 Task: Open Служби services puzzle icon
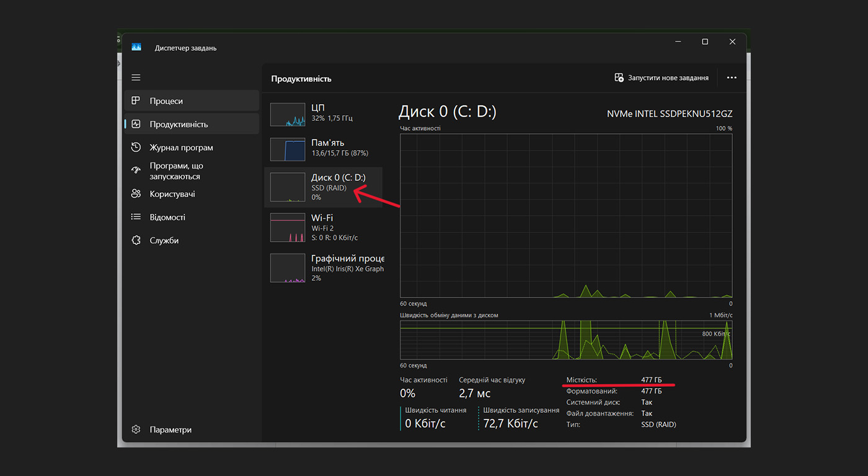(x=136, y=240)
